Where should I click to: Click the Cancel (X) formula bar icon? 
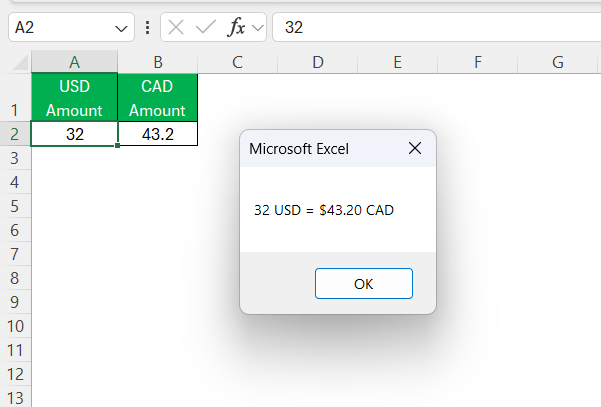pyautogui.click(x=176, y=28)
